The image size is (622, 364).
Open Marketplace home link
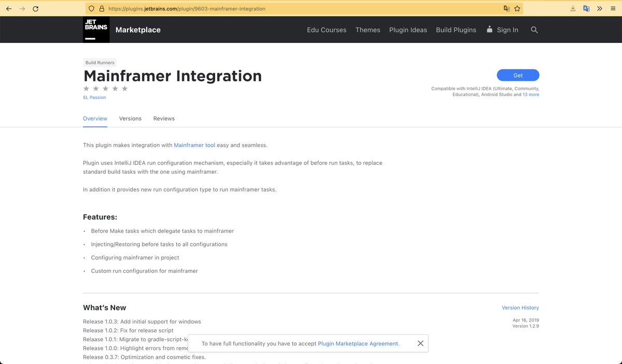[x=138, y=30]
